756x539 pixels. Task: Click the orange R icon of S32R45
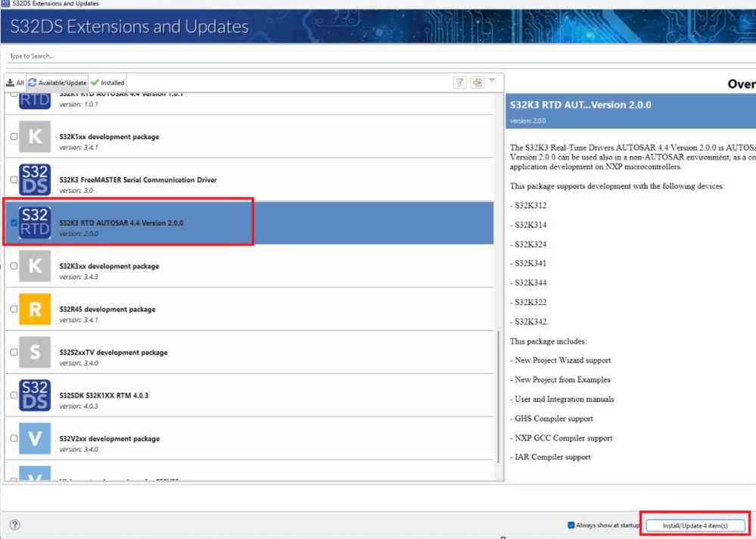35,309
